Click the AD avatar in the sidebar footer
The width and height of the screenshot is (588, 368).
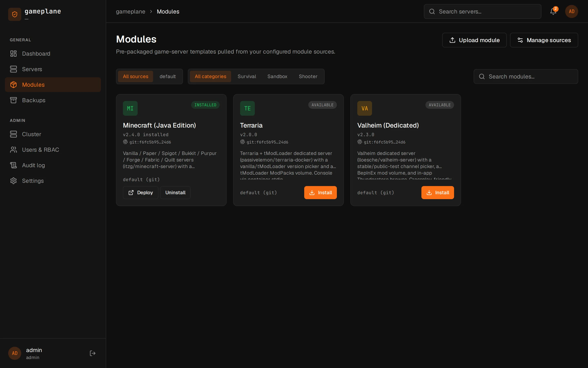point(14,353)
